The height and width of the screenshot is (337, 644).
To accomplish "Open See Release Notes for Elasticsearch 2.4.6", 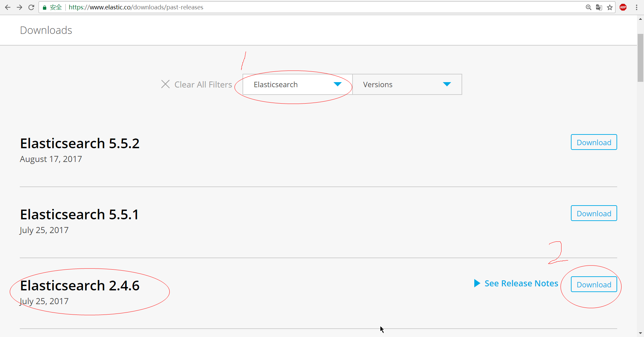I will (x=521, y=283).
